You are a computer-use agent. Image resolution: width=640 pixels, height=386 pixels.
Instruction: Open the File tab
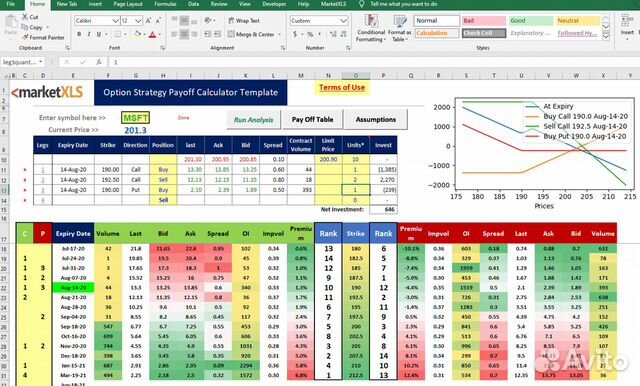click(x=11, y=4)
